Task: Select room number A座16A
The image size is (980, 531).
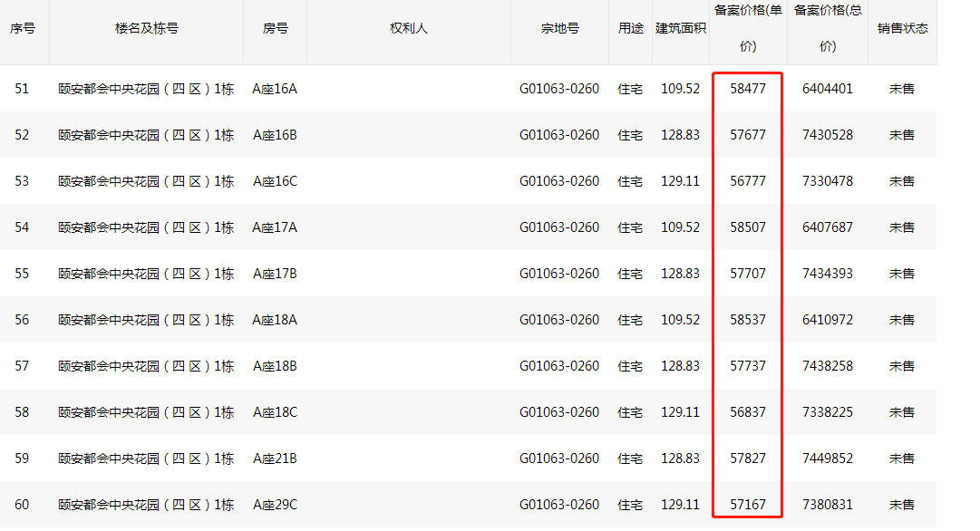Action: pos(275,89)
